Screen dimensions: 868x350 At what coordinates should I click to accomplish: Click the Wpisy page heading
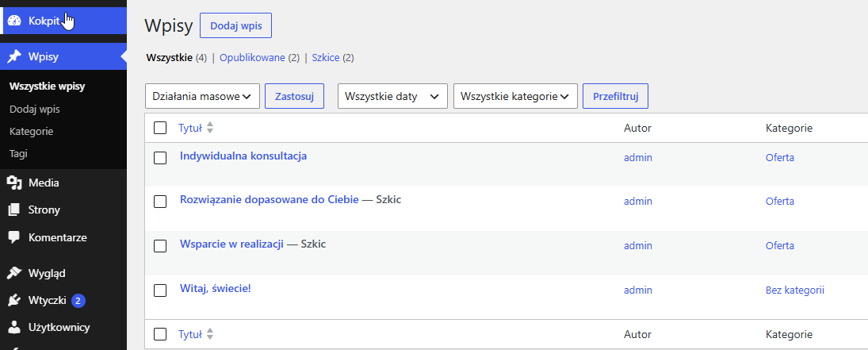(x=168, y=26)
